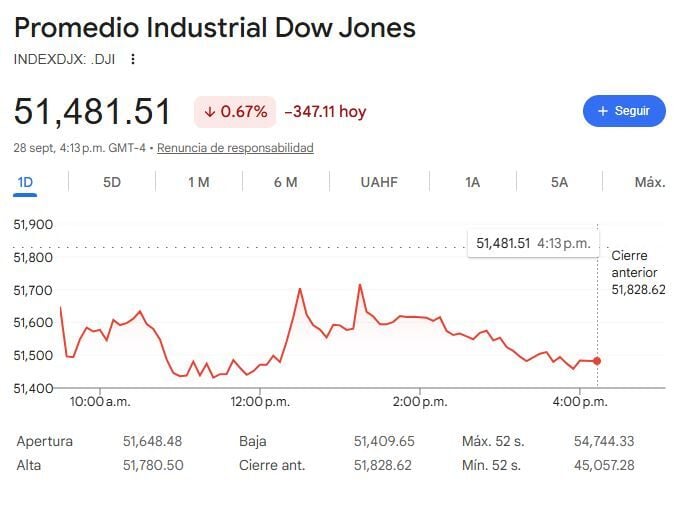The width and height of the screenshot is (674, 506).
Task: Click the Promedio Industrial Dow Jones title
Action: tap(215, 28)
